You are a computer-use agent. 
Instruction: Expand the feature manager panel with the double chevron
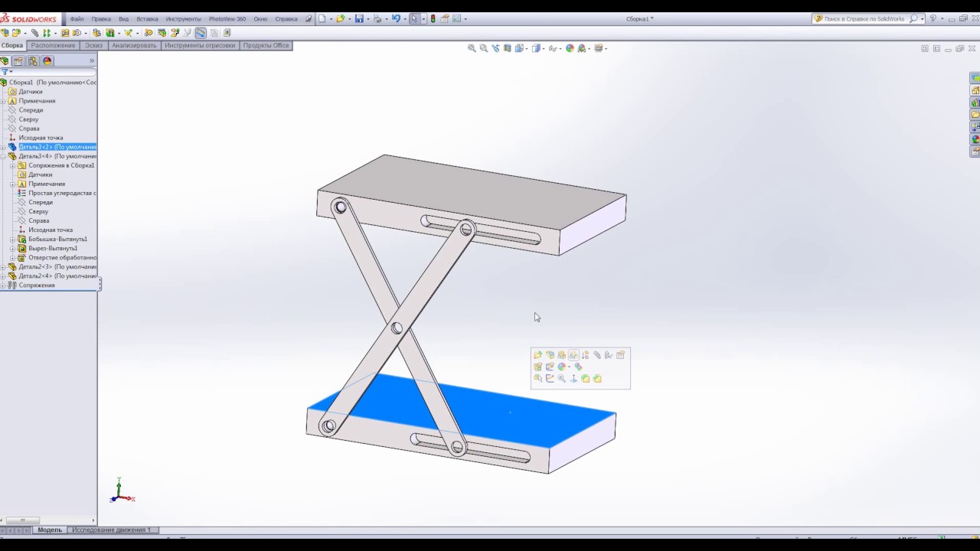91,61
